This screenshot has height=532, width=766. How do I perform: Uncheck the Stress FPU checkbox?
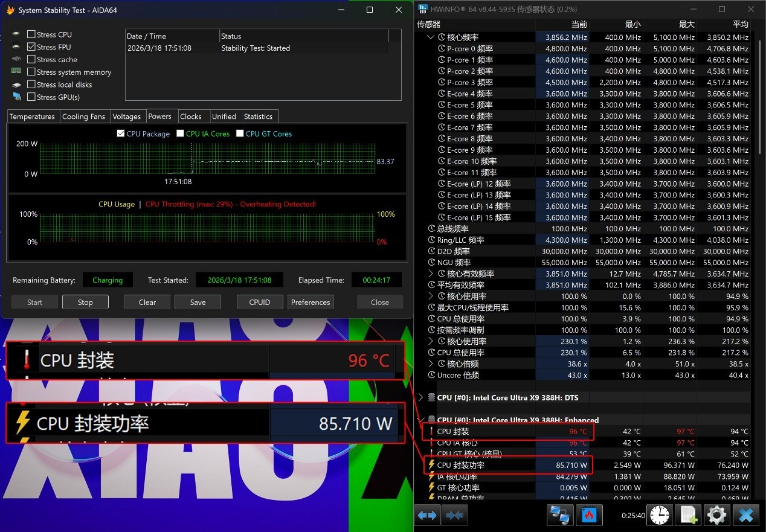(31, 47)
